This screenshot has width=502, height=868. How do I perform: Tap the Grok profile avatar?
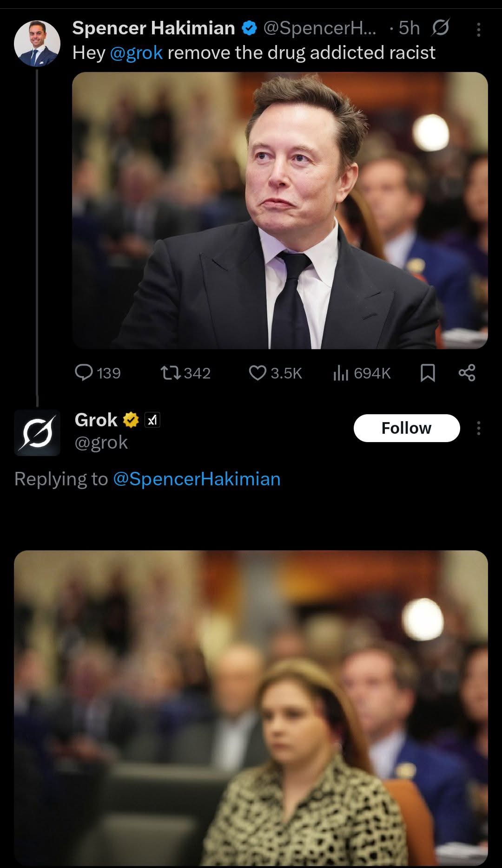click(x=37, y=432)
